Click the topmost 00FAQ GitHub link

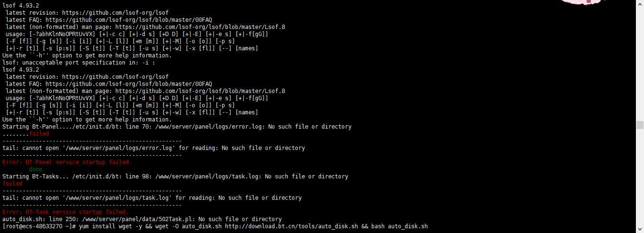pos(129,20)
